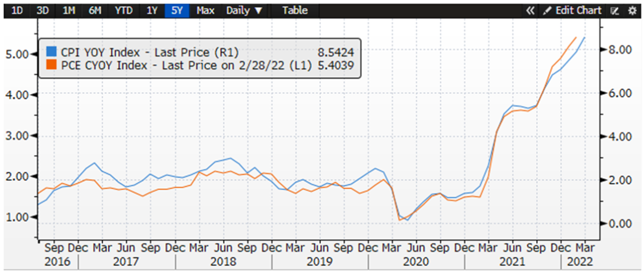Image resolution: width=644 pixels, height=273 pixels.
Task: Select the Max time range
Action: tap(205, 11)
